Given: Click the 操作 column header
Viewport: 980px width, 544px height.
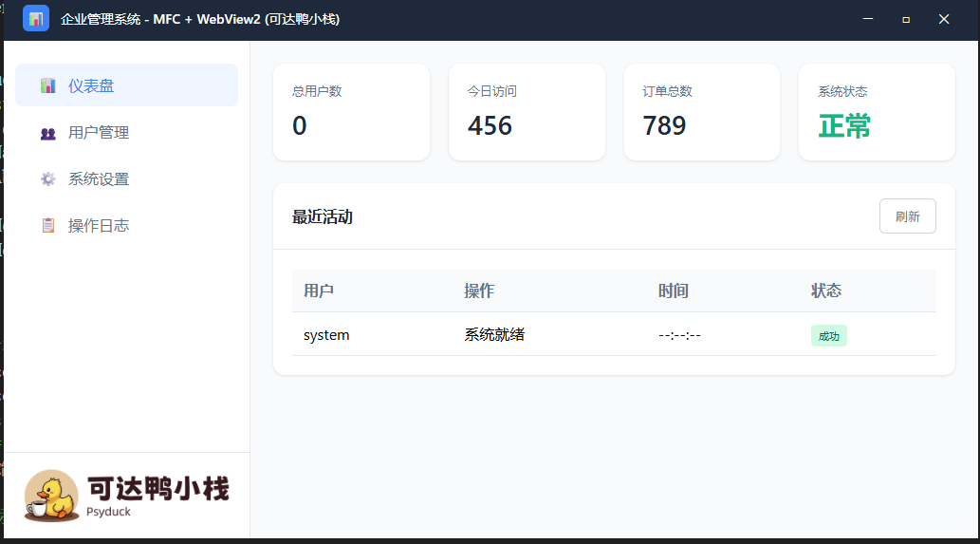Looking at the screenshot, I should click(479, 291).
